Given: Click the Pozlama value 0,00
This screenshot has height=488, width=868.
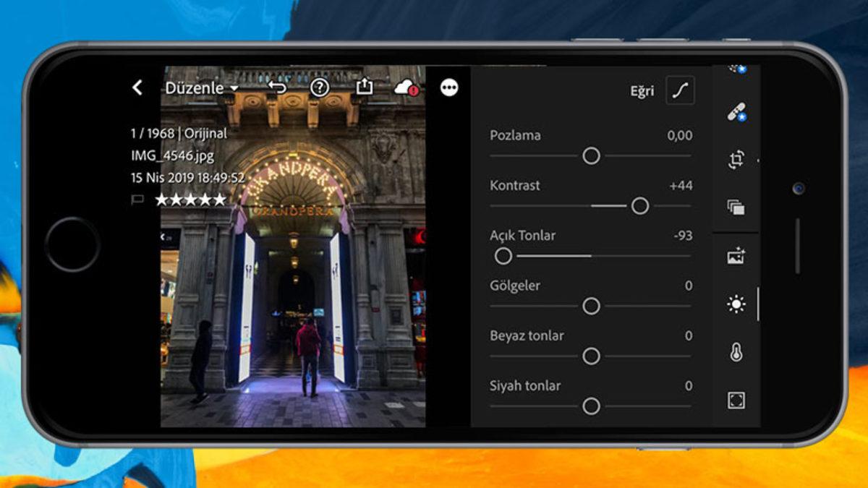Looking at the screenshot, I should [681, 135].
